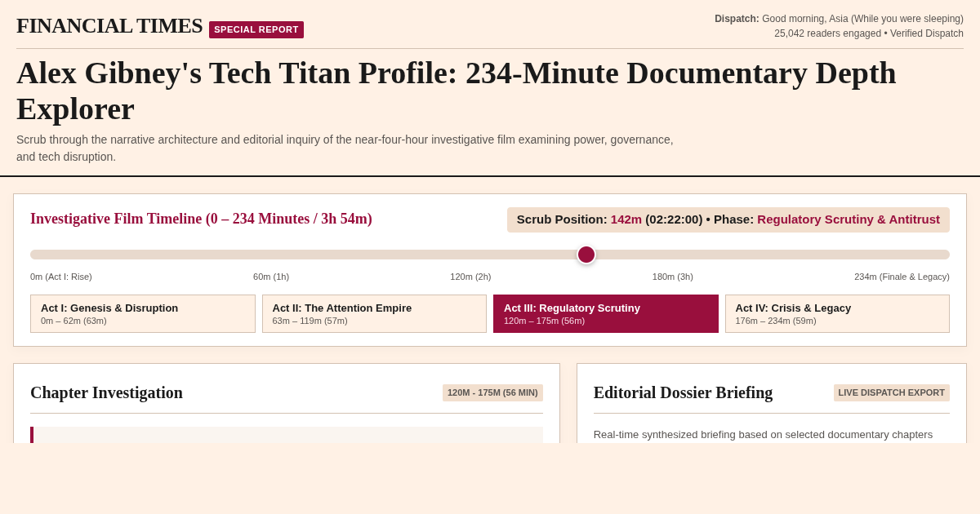Click the 180m (3h) timeline label
Viewport: 980px width, 514px height.
(673, 277)
